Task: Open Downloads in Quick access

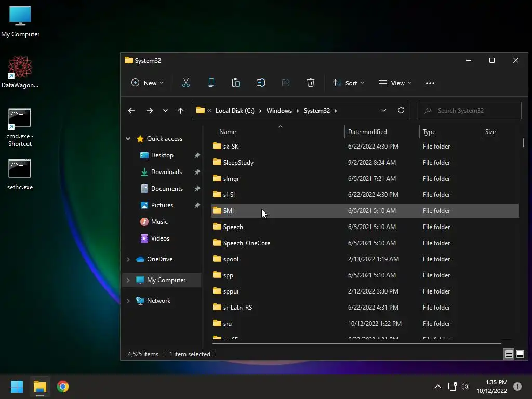Action: pos(166,172)
